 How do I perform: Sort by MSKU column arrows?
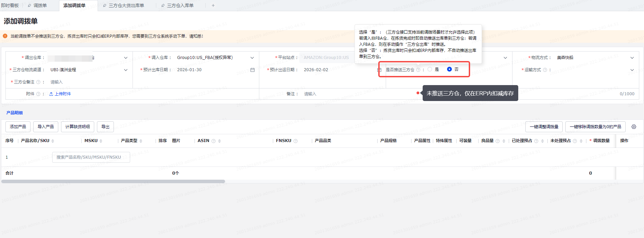coord(101,141)
